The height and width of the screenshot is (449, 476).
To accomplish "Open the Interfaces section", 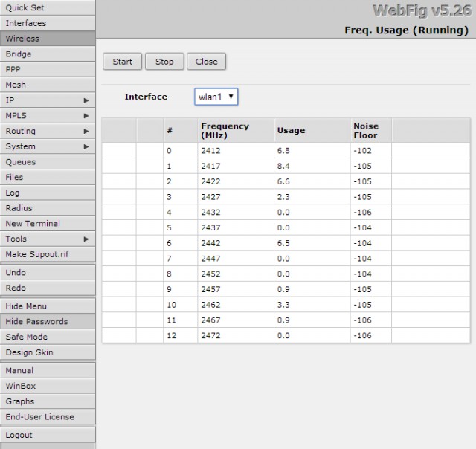I will click(48, 23).
